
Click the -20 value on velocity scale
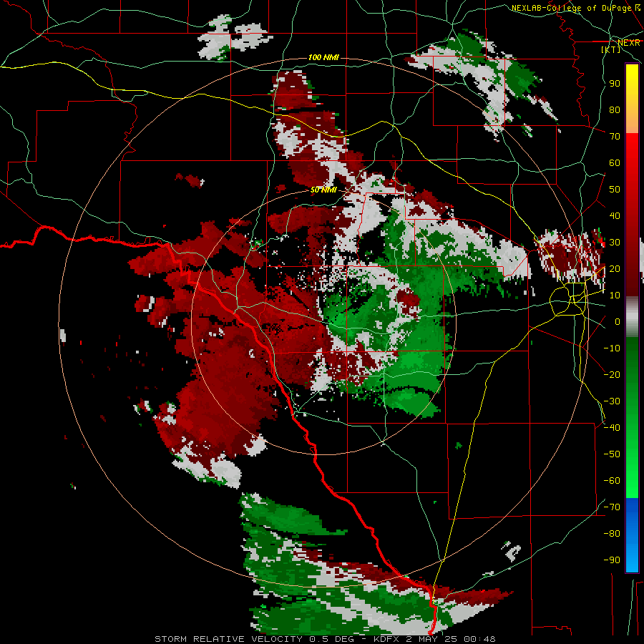(612, 374)
